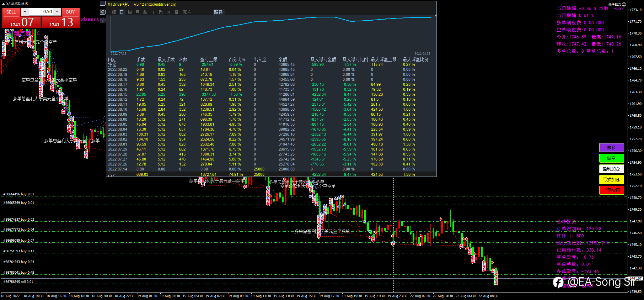Collapse the XAUUSD,M15 one-click trading triangle
This screenshot has width=644, height=300.
pos(4,4)
